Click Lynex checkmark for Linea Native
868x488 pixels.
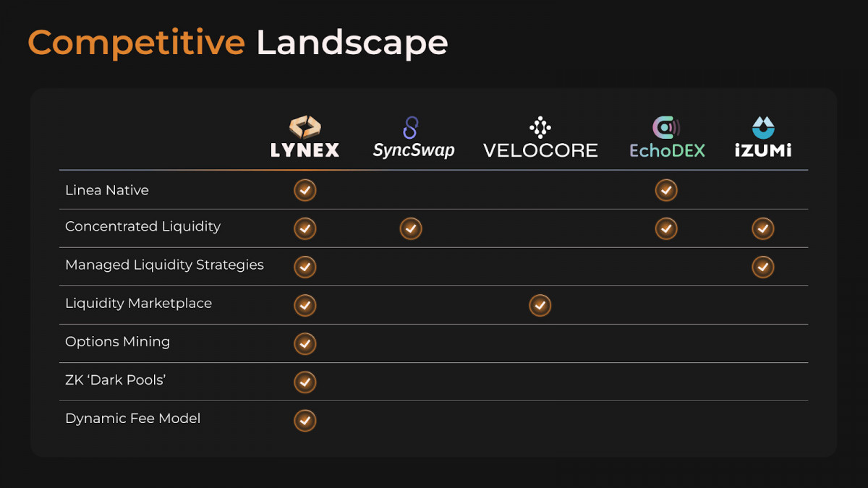coord(305,190)
